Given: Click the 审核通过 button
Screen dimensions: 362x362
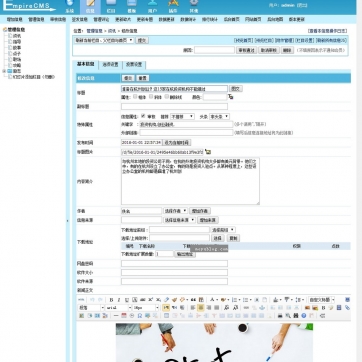Looking at the screenshot, I should [246, 50].
